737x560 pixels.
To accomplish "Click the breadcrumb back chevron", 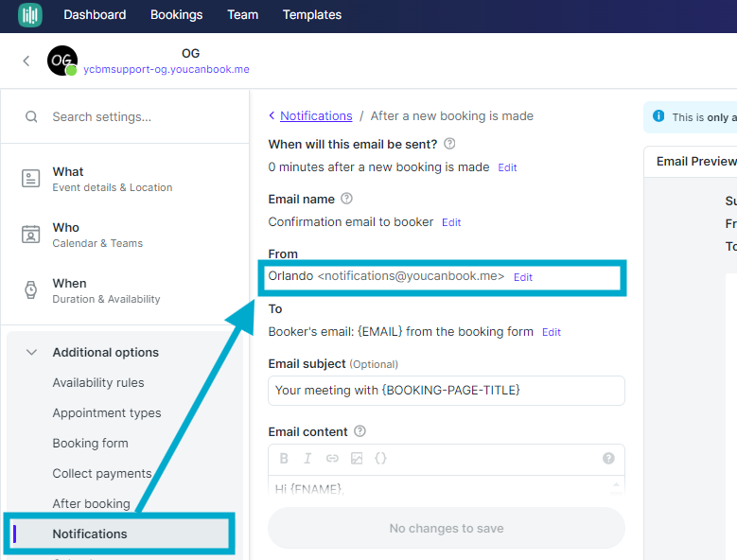I will (x=272, y=115).
